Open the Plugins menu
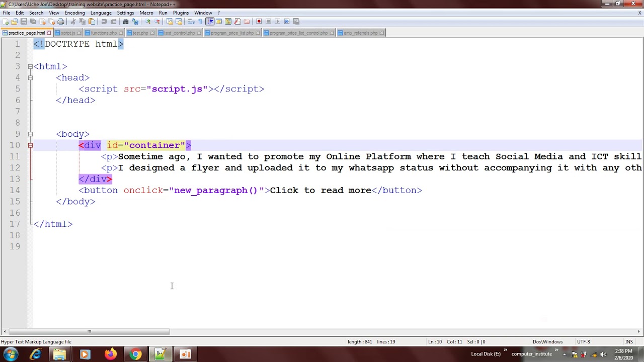This screenshot has height=362, width=644. point(181,13)
